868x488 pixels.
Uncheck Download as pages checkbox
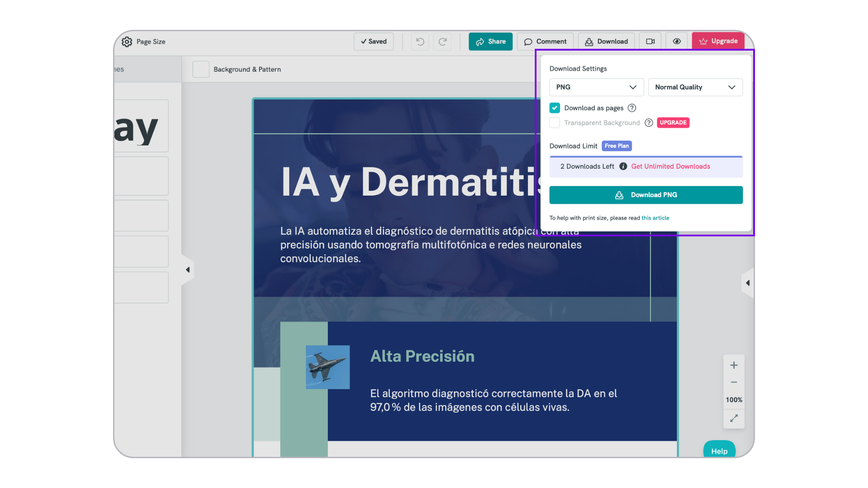(555, 108)
